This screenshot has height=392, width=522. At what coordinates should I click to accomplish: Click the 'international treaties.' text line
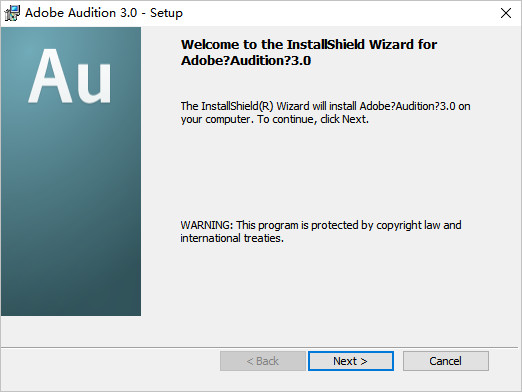[x=232, y=238]
